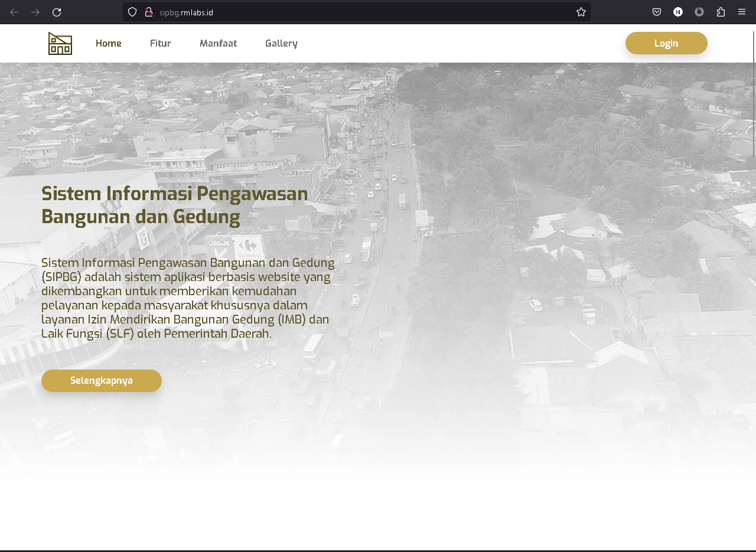Viewport: 756px width, 552px height.
Task: Click the padlock site security icon
Action: 149,12
